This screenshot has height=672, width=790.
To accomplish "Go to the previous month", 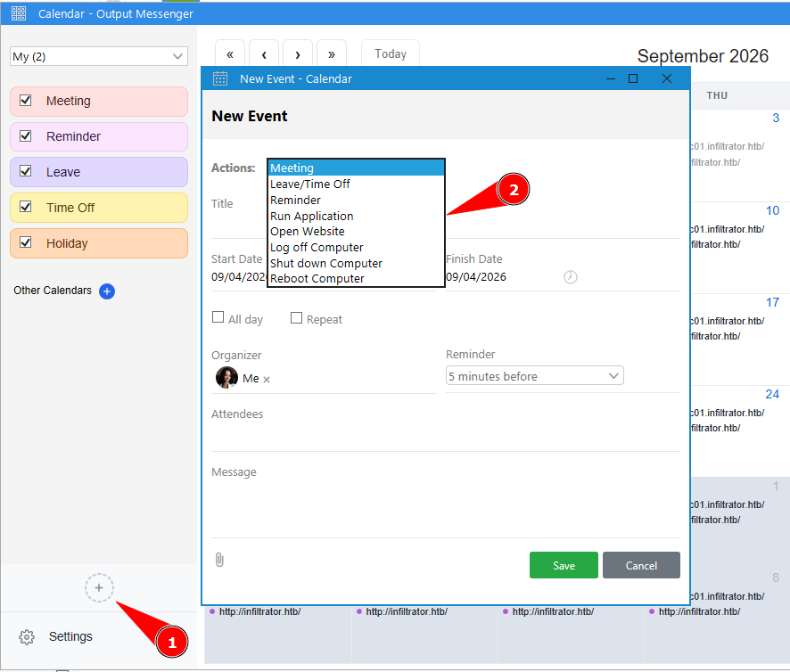I will [x=264, y=53].
